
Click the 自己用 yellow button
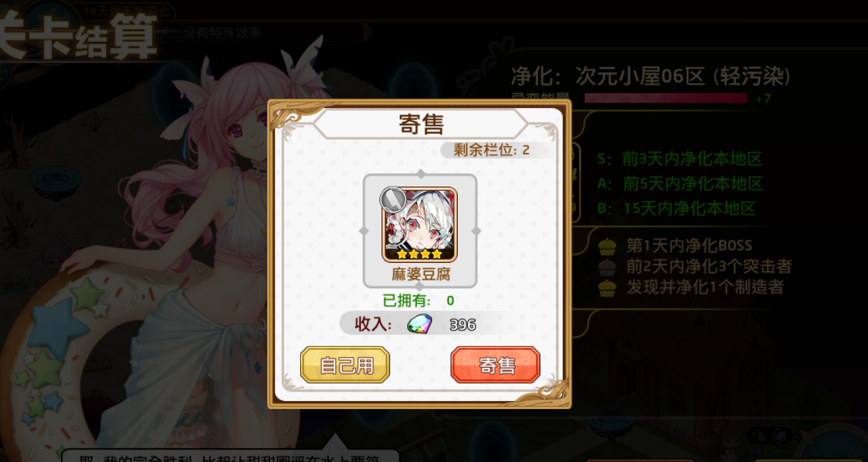pos(345,364)
